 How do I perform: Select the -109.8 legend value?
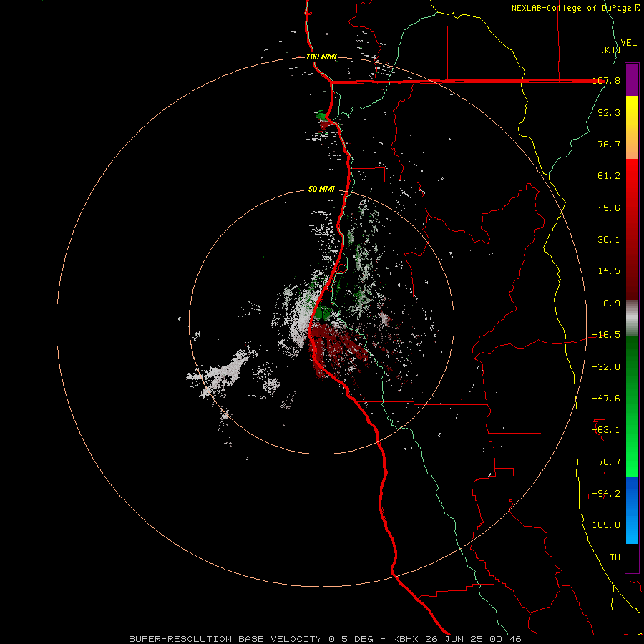pos(603,525)
